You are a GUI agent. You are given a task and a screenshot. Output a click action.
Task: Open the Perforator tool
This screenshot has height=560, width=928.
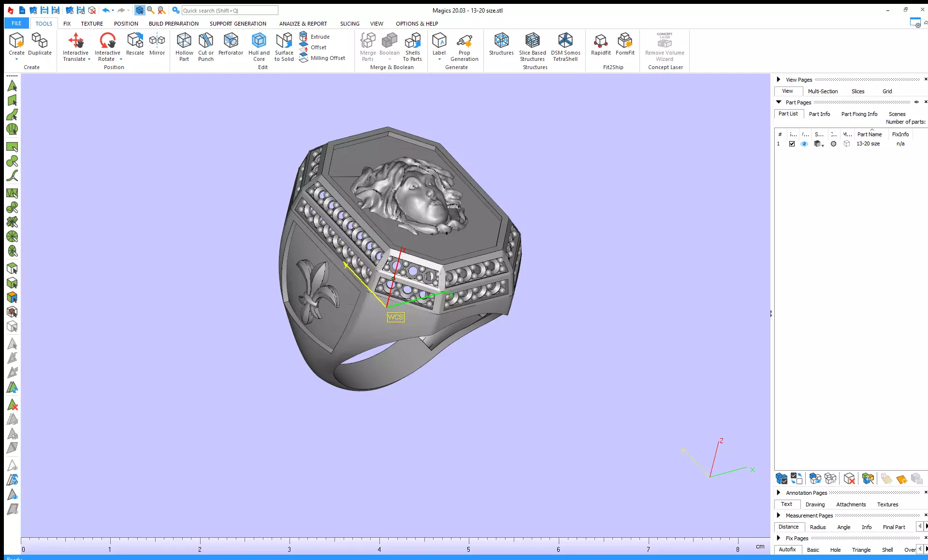click(x=231, y=44)
